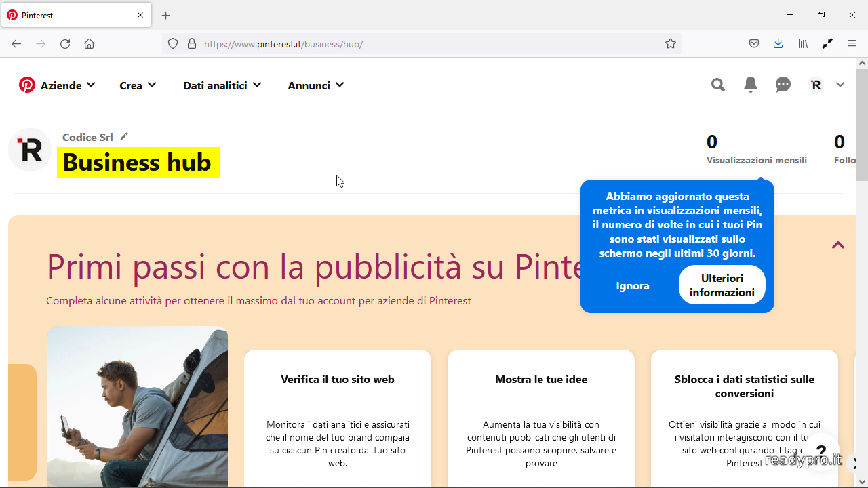The height and width of the screenshot is (488, 868).
Task: Open the search magnifier icon
Action: pos(718,85)
